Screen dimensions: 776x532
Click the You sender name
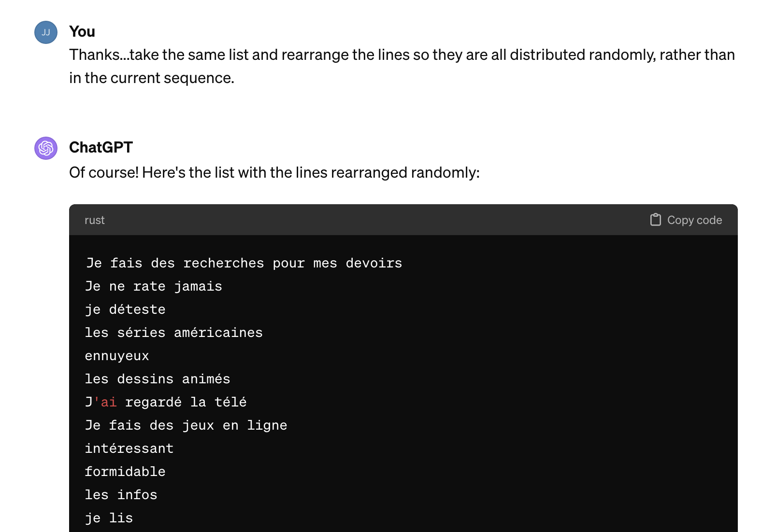click(82, 32)
